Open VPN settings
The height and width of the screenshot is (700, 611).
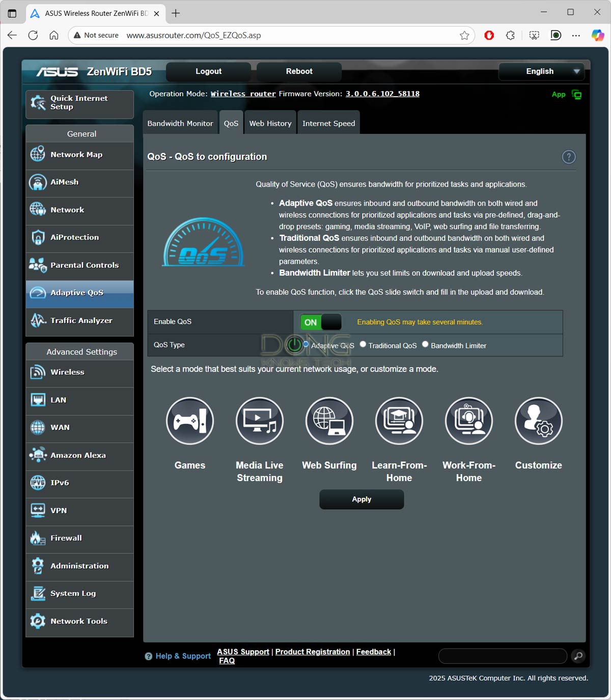tap(80, 511)
